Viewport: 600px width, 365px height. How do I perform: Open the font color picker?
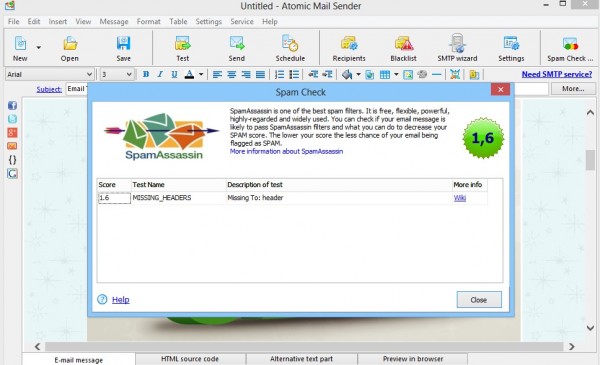(x=189, y=74)
